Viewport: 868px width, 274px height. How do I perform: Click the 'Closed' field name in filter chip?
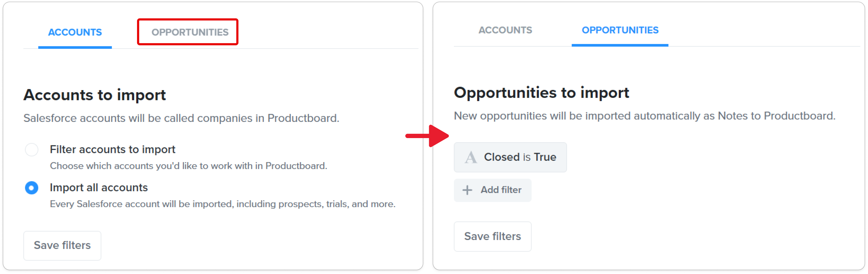(x=502, y=157)
